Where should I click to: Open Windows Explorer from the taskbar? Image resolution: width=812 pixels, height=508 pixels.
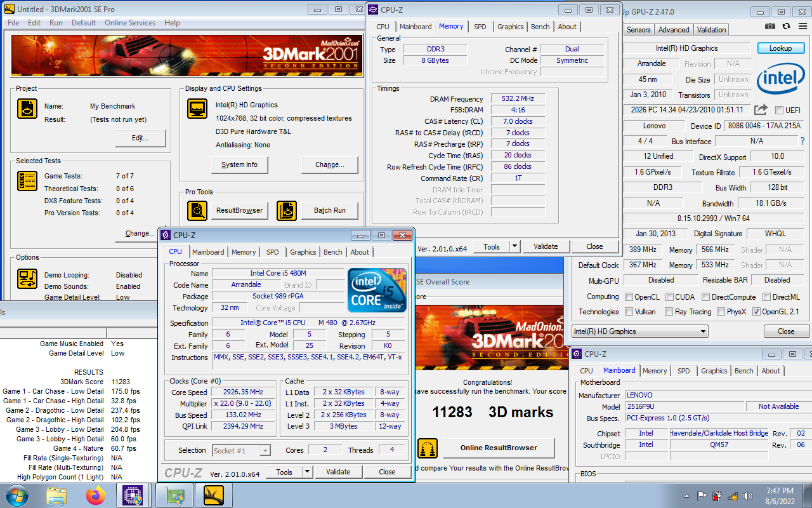56,495
